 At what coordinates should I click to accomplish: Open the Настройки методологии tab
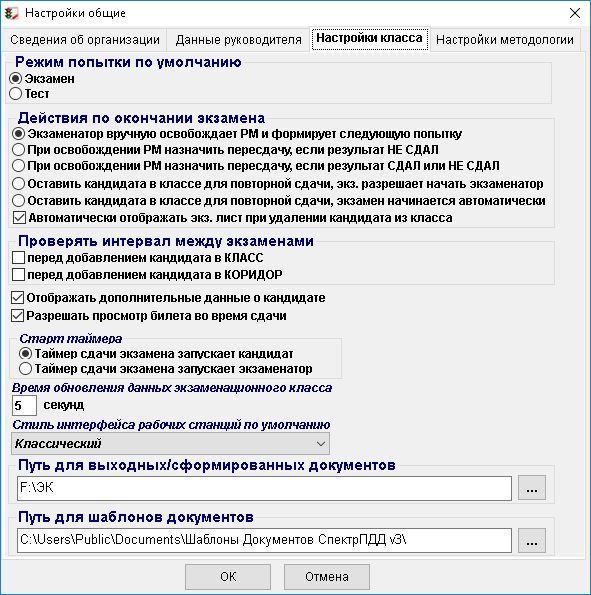(505, 39)
